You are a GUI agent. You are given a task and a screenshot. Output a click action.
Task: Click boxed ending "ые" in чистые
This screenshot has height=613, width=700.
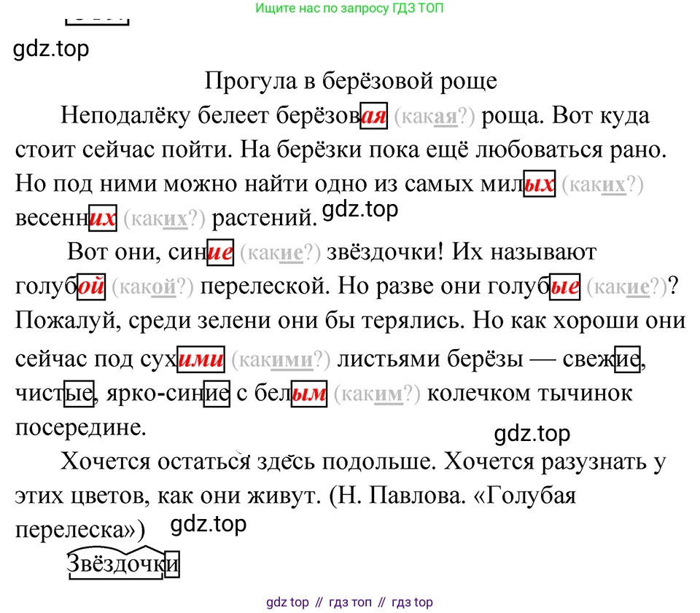79,394
